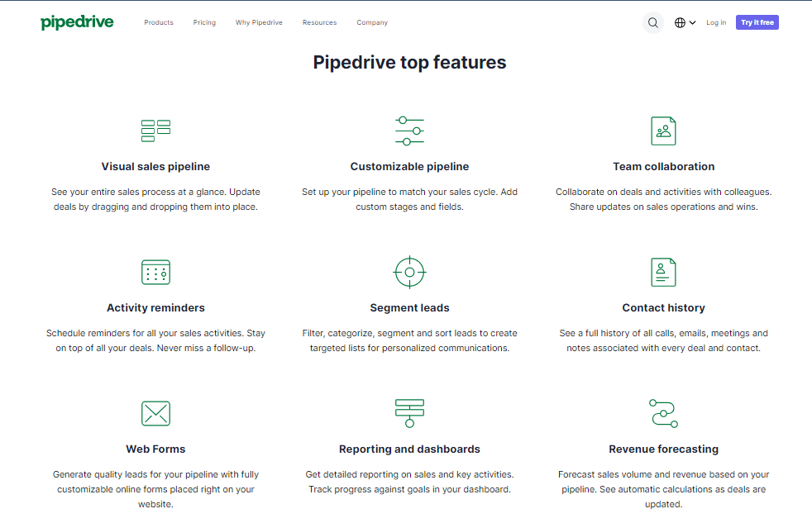Click the Pipedrive logo

point(77,22)
